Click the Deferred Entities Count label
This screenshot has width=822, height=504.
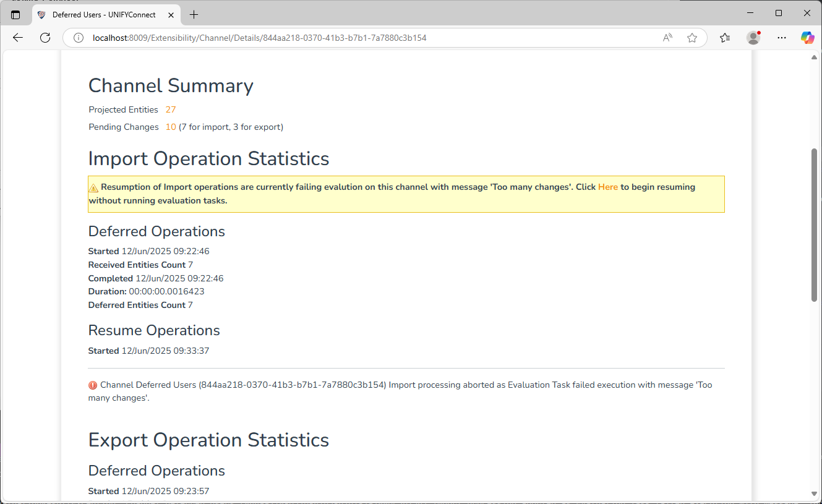(137, 305)
